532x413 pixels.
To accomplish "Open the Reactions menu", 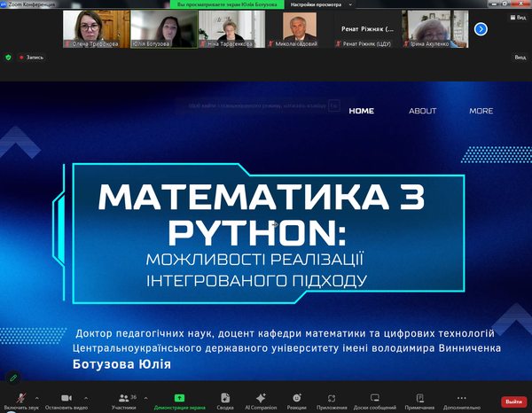I will 296,397.
